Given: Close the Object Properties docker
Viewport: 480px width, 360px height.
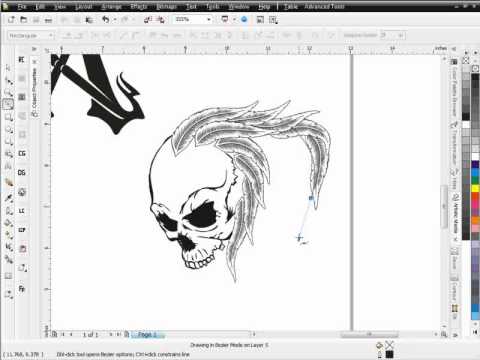Looking at the screenshot, I should coord(35,62).
